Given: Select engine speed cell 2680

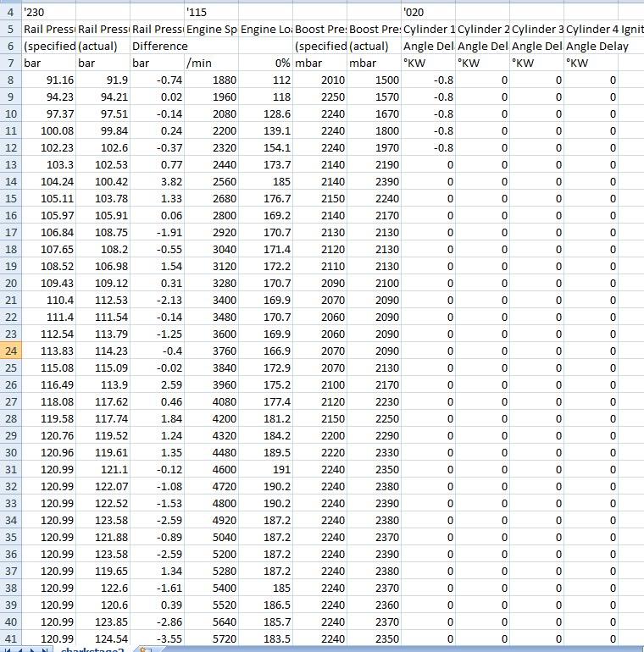Looking at the screenshot, I should (x=211, y=199).
